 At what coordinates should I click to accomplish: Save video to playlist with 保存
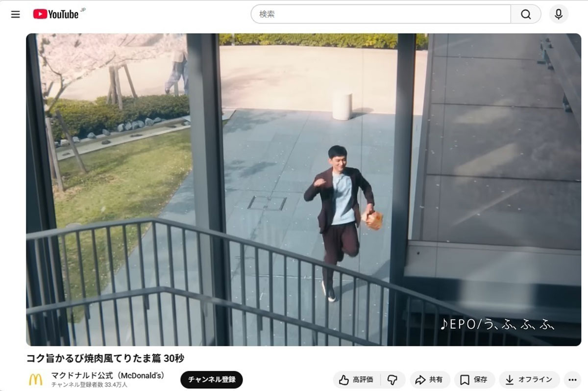[474, 380]
